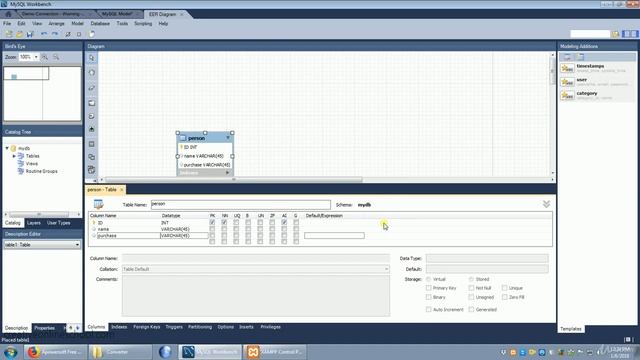
Task: Open the Zoom percentage dropdown
Action: 36,57
